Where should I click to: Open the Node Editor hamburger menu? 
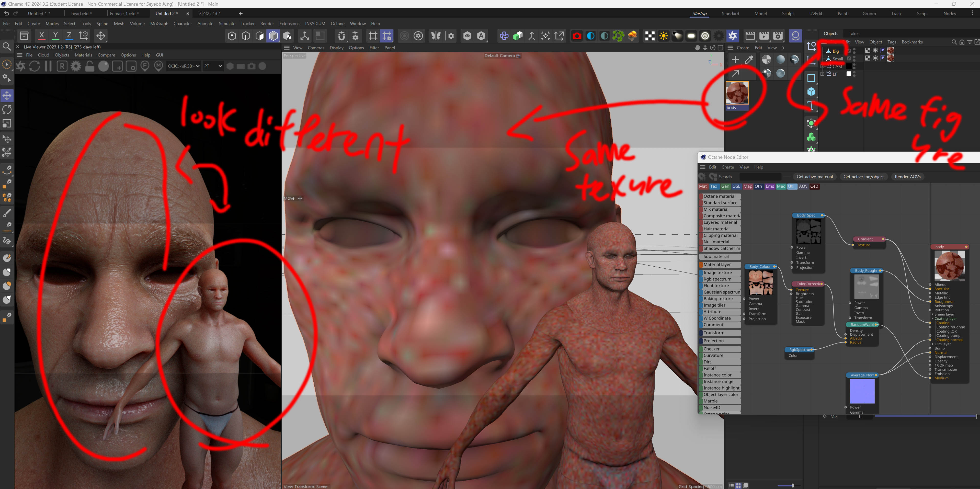point(703,167)
